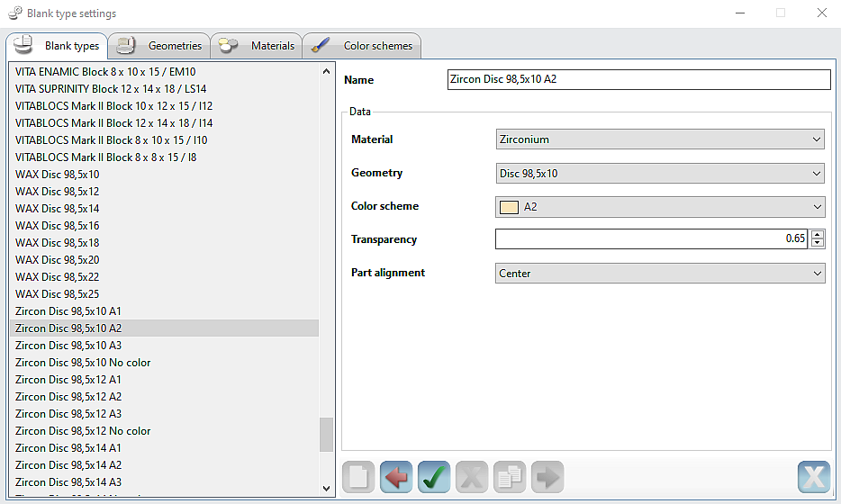Select Zircon Disc 98,5x10 A3

(164, 346)
